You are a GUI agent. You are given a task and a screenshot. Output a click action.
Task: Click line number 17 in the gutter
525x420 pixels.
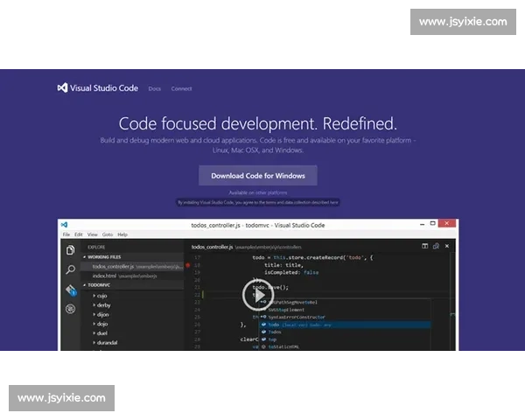click(x=197, y=257)
